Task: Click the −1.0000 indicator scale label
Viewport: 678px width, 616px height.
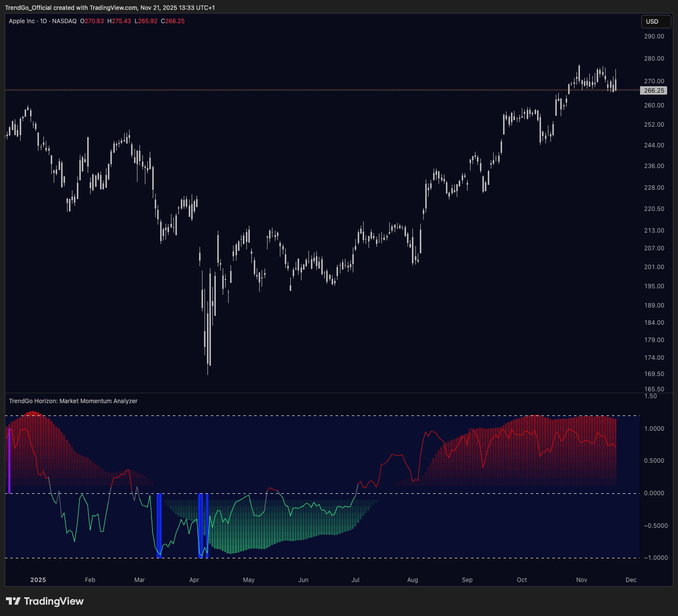Action: pyautogui.click(x=656, y=558)
